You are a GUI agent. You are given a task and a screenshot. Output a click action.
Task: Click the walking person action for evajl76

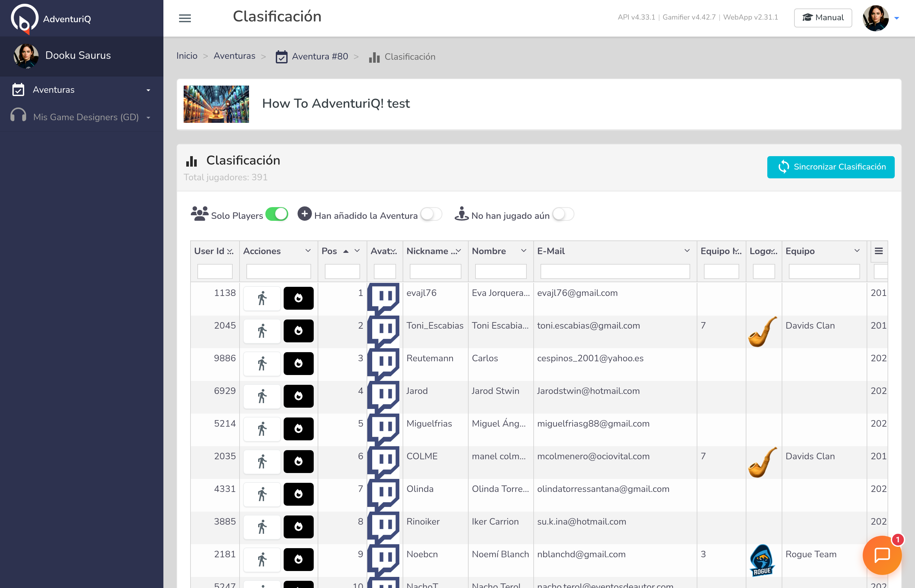click(x=262, y=298)
